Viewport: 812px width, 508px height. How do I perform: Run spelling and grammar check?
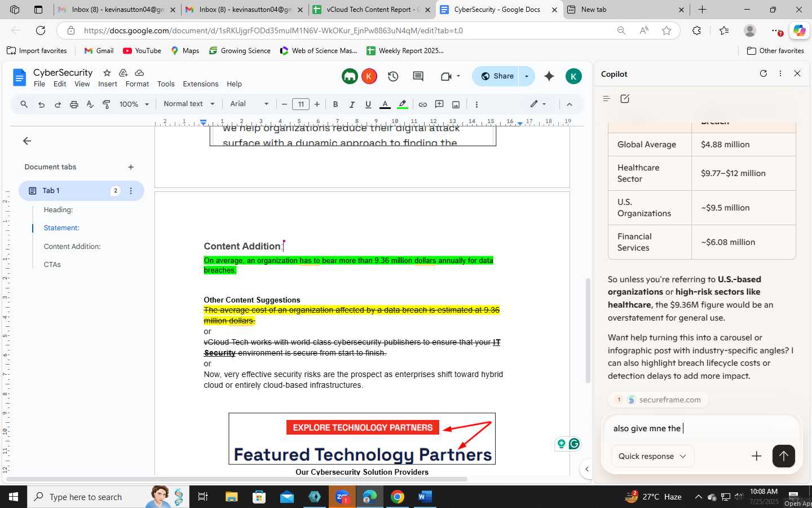(90, 104)
